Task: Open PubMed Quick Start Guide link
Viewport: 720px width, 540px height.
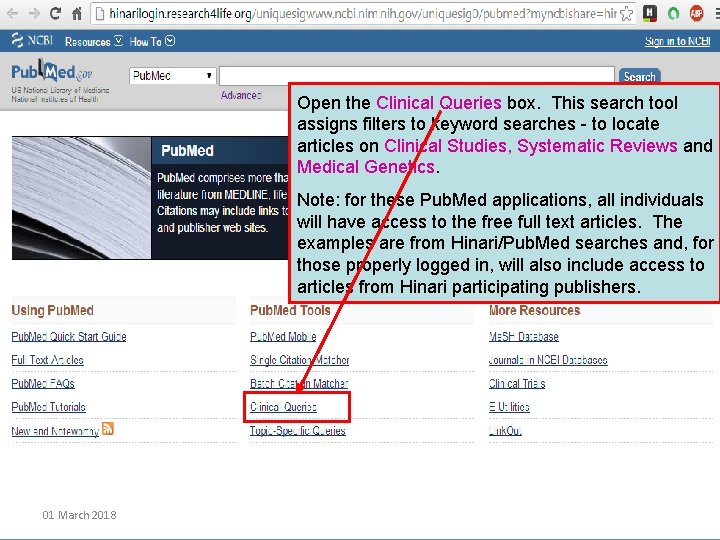Action: tap(69, 337)
